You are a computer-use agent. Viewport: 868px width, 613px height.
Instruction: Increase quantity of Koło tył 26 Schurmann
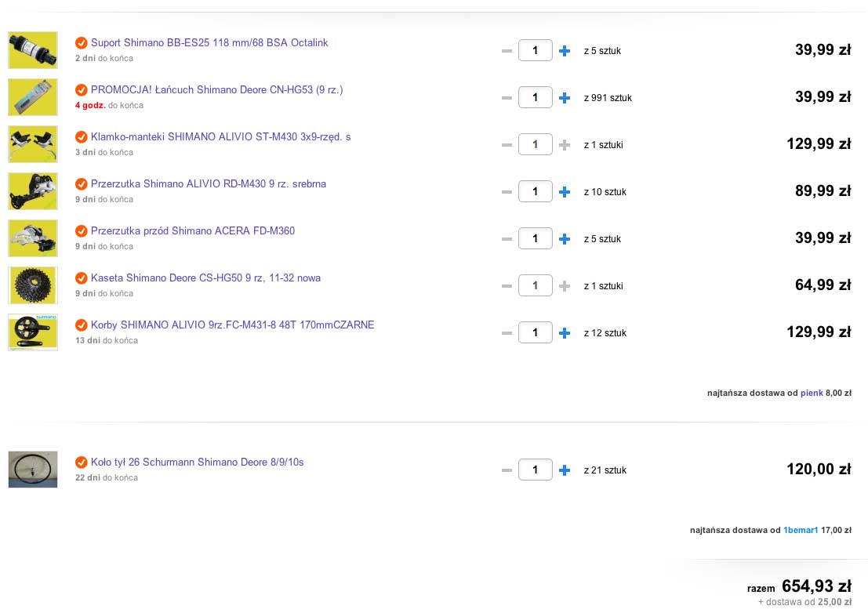tap(564, 470)
